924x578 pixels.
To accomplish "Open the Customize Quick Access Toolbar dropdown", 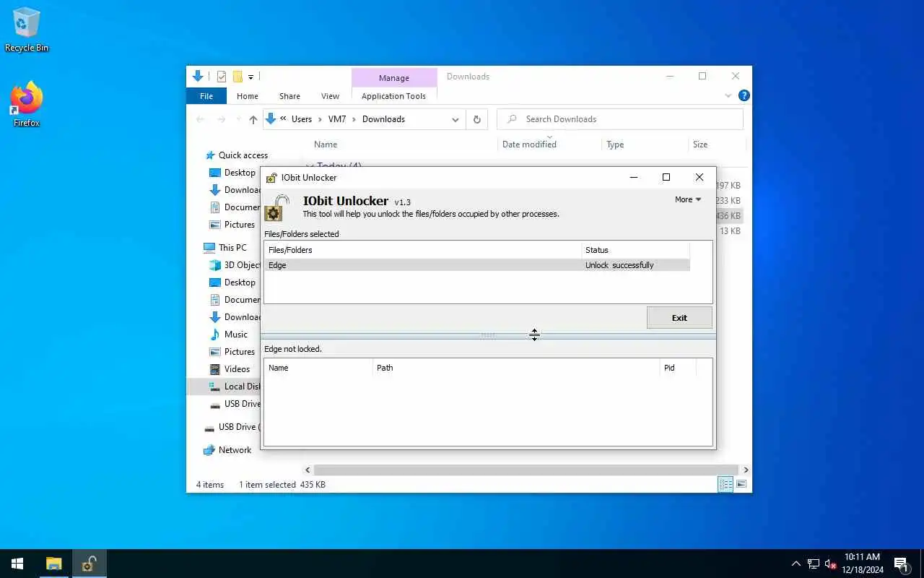I will click(251, 77).
